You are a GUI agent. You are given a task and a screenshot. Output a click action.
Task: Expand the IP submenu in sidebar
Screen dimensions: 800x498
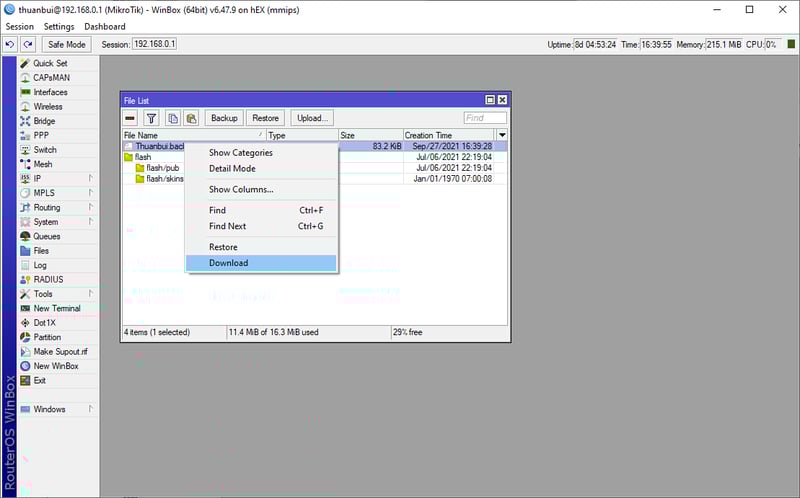[x=37, y=179]
